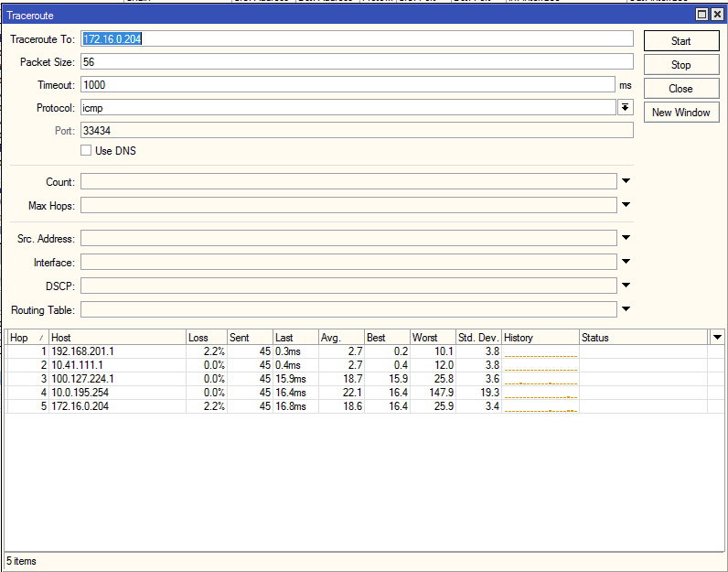The image size is (728, 572).
Task: Sort table by Best column
Action: [x=387, y=338]
